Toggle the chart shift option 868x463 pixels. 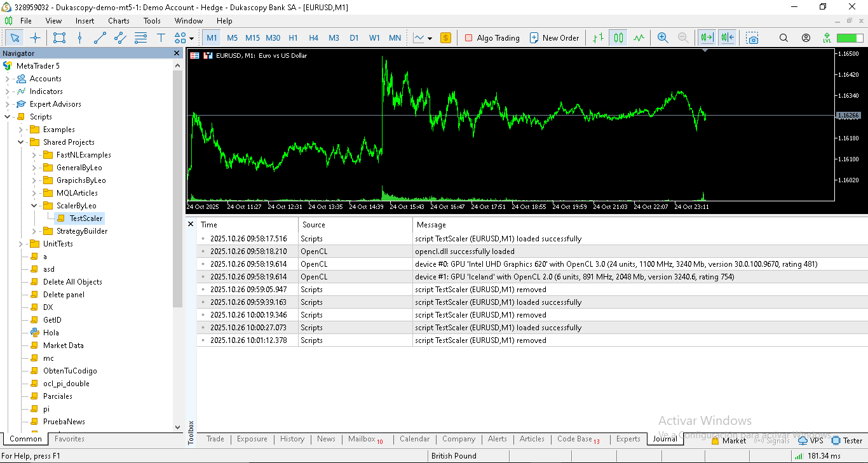click(728, 38)
